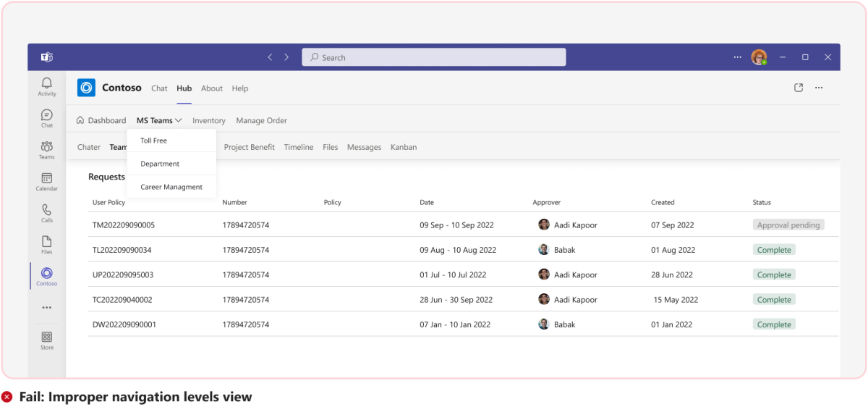Viewport: 868px width, 407px height.
Task: Open the Chat icon in the sidebar
Action: pos(47,118)
